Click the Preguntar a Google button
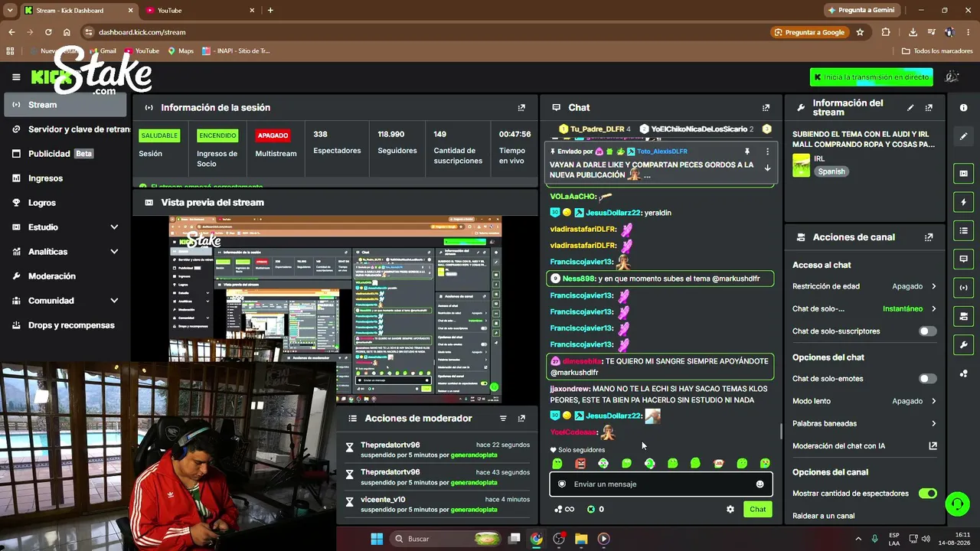The height and width of the screenshot is (551, 980). (x=809, y=32)
